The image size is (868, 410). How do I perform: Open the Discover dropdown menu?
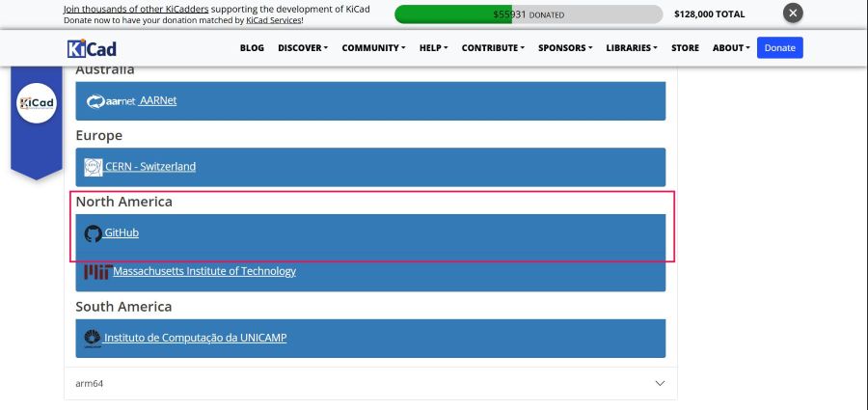coord(303,48)
